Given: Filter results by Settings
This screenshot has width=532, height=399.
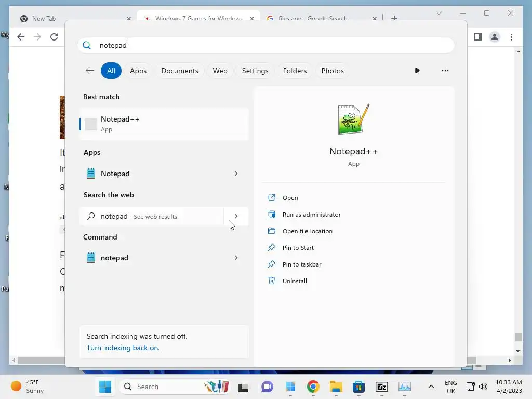Looking at the screenshot, I should (255, 71).
